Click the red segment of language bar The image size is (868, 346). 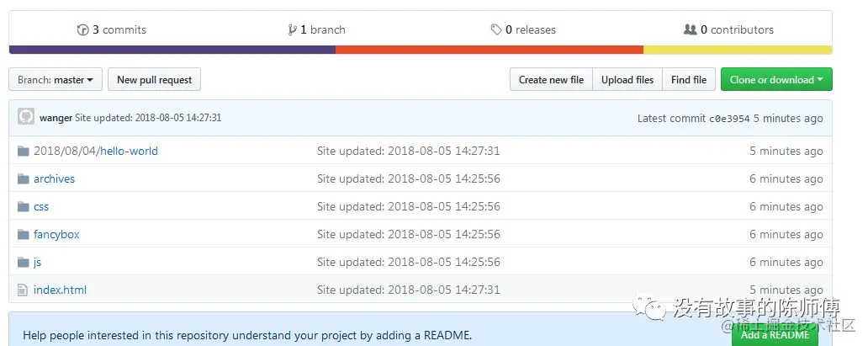tap(490, 50)
